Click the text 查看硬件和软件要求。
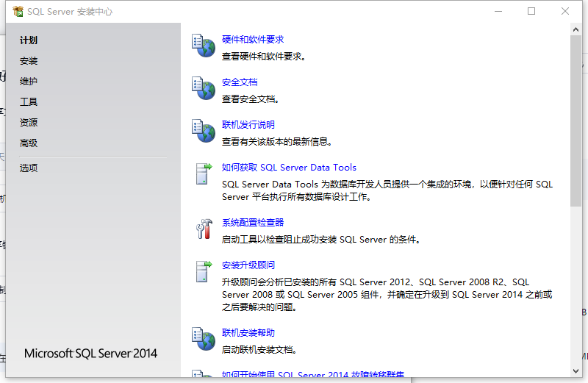588x383 pixels. [x=264, y=57]
